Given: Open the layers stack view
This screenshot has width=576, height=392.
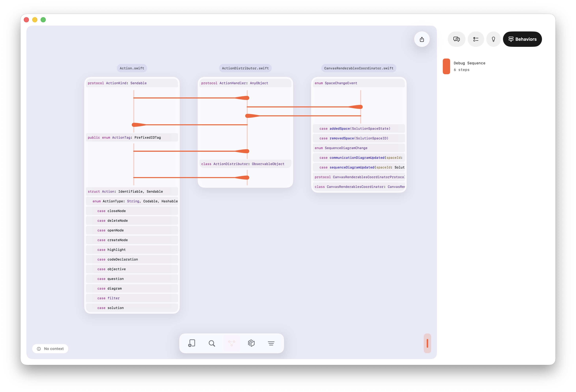Looking at the screenshot, I should tap(251, 343).
